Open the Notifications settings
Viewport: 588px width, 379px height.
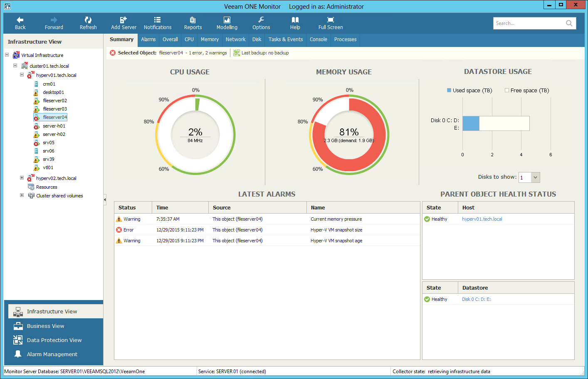pyautogui.click(x=158, y=23)
